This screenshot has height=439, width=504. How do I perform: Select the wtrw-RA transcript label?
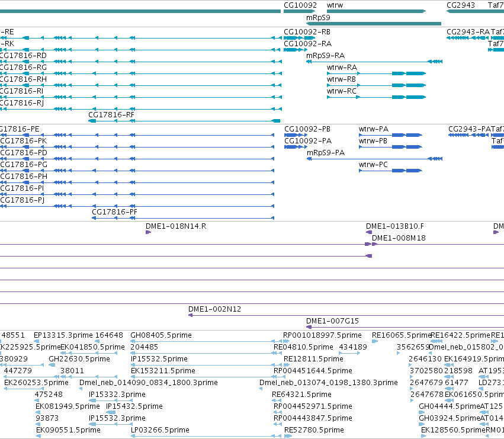342,68
